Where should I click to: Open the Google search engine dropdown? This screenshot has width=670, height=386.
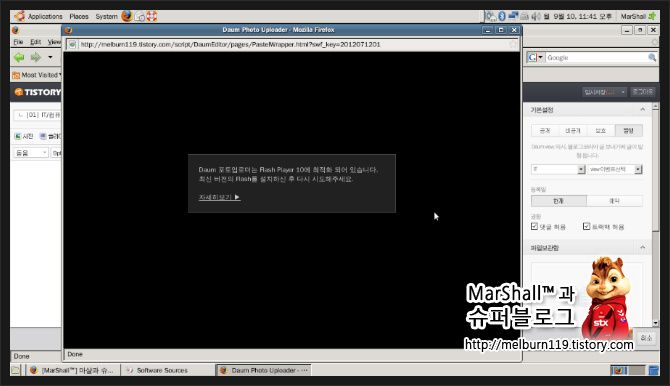535,57
